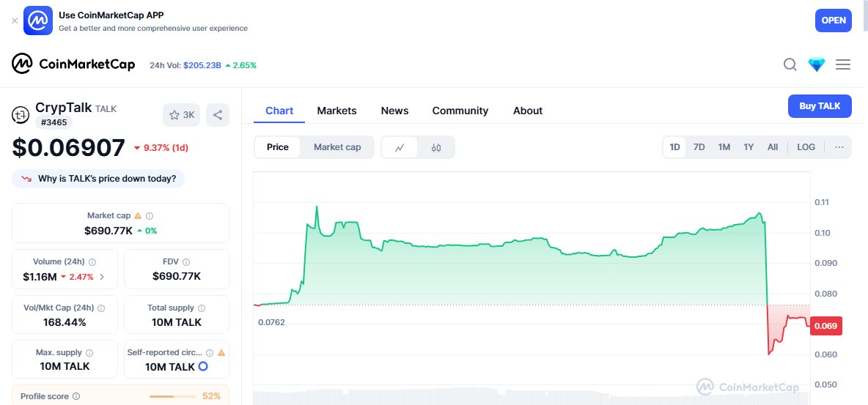Click the red 0.069 current price label
868x405 pixels.
coord(826,325)
